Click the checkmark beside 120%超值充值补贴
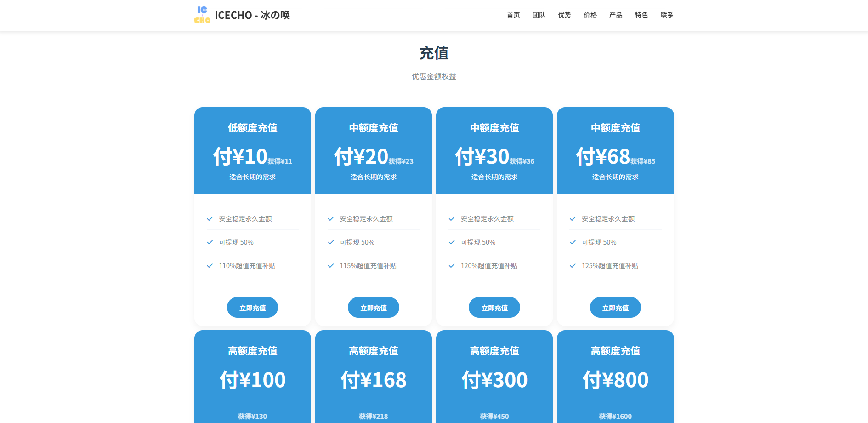Image resolution: width=868 pixels, height=423 pixels. 452,265
